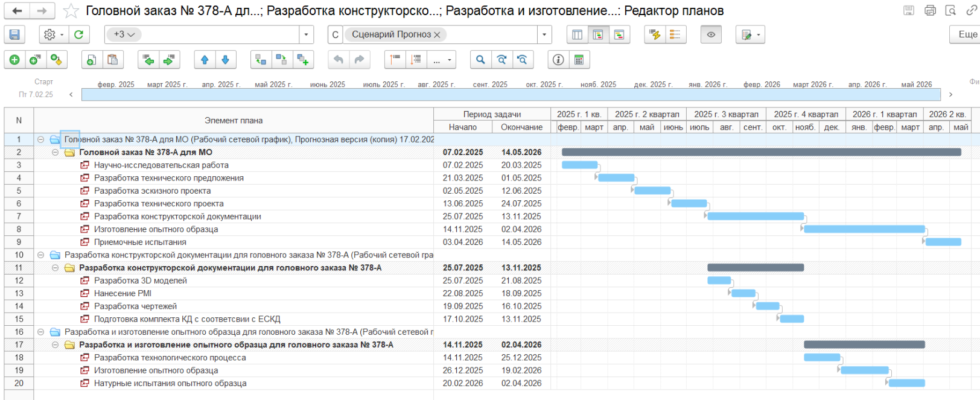
Task: Switch to table-only view mode
Action: coord(577,35)
